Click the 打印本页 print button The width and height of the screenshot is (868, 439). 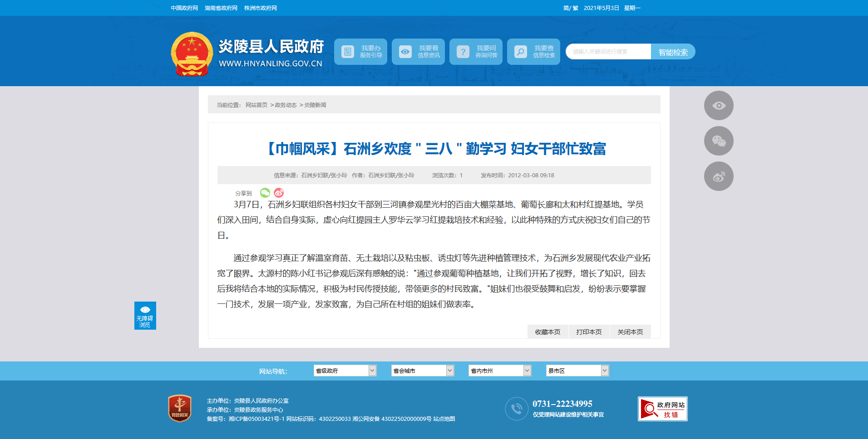(589, 332)
